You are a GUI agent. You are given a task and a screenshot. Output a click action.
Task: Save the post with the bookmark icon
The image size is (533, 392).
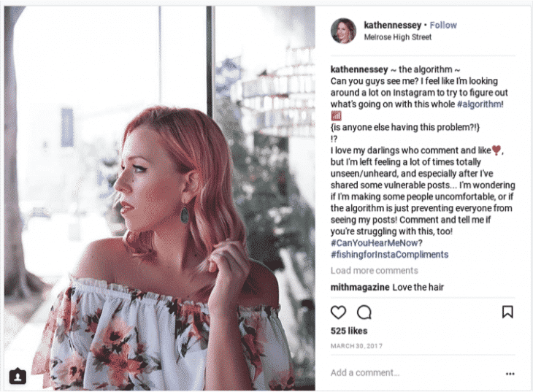click(507, 312)
